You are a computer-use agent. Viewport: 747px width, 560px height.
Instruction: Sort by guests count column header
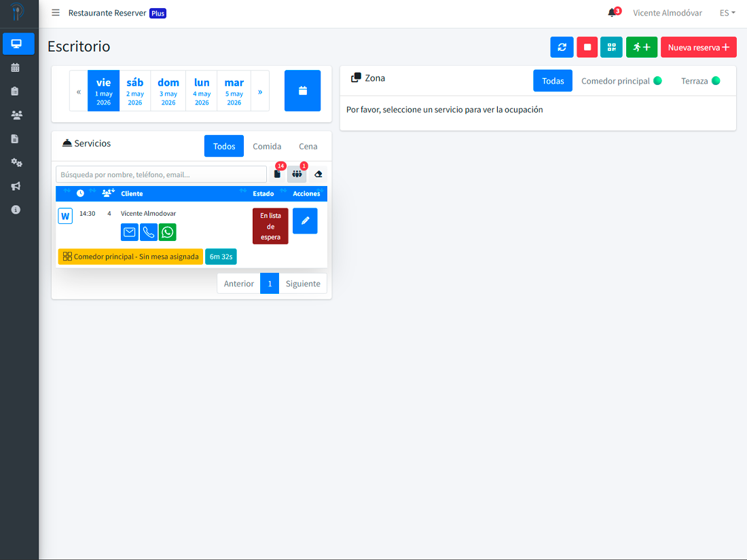tap(108, 193)
